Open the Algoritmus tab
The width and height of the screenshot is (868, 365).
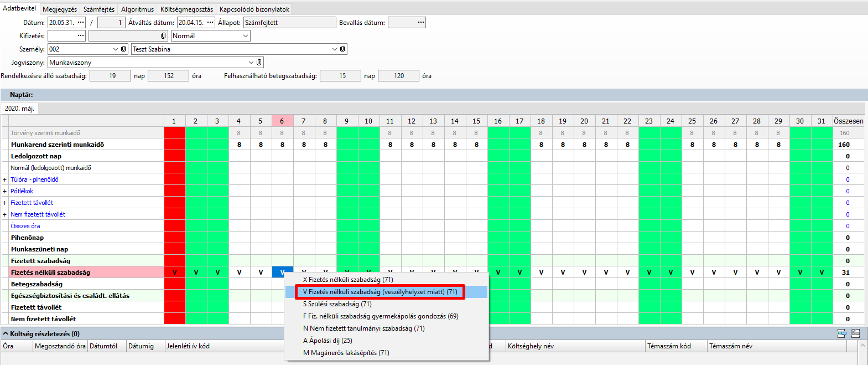click(x=137, y=9)
